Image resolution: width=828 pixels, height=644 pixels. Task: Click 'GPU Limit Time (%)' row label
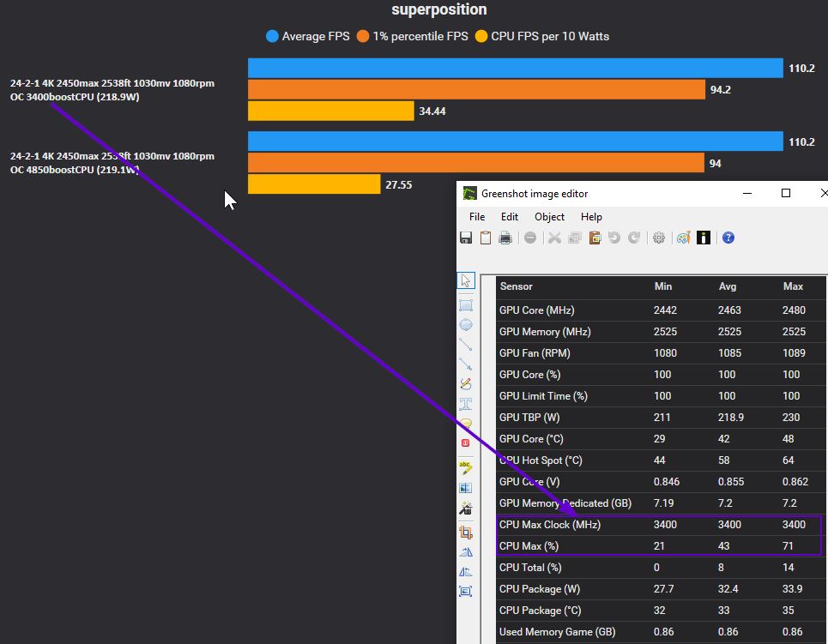pyautogui.click(x=543, y=396)
